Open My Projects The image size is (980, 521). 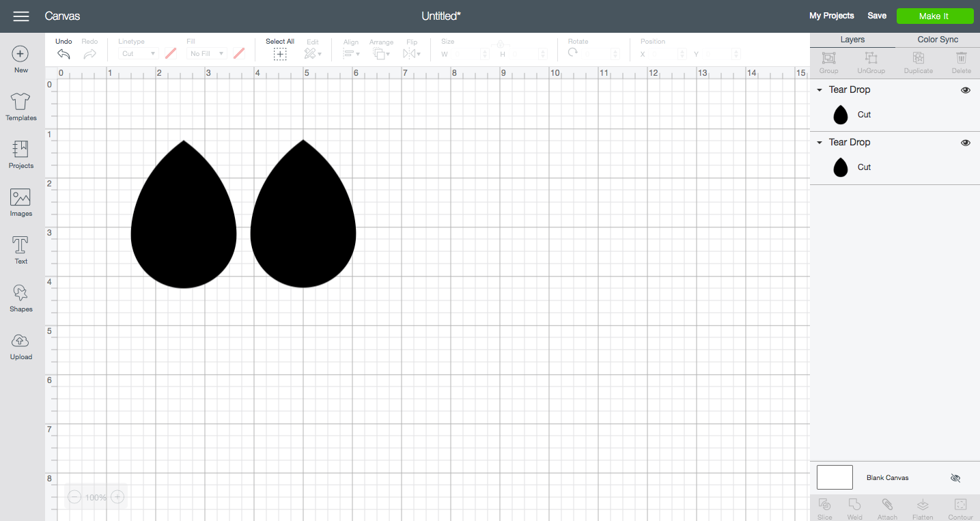point(831,16)
